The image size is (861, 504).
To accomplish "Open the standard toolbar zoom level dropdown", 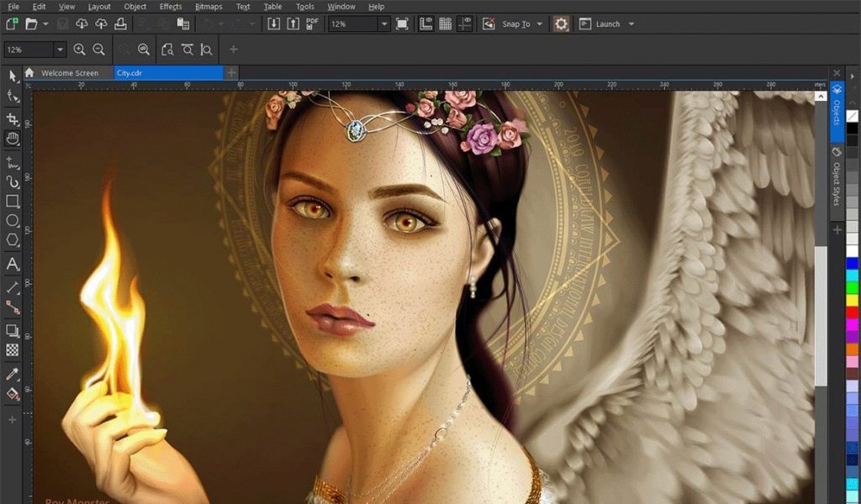I will pos(384,24).
